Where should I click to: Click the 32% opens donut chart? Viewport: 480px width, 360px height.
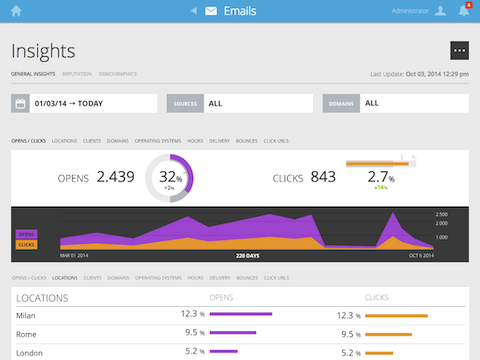click(x=170, y=178)
